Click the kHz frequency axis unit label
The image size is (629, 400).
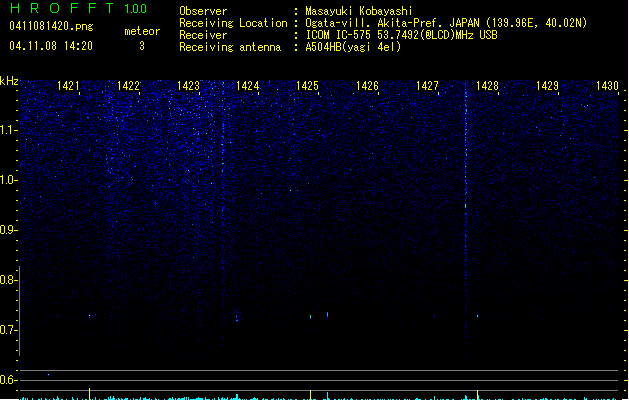(x=9, y=81)
